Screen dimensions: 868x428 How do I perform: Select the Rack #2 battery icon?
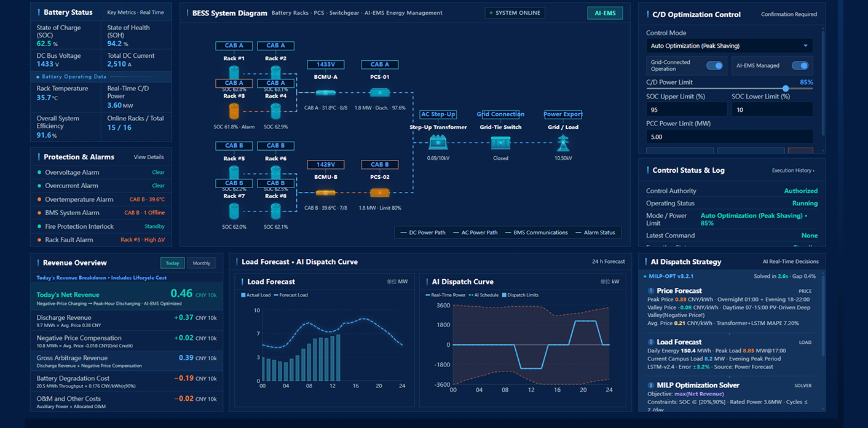coord(275,73)
